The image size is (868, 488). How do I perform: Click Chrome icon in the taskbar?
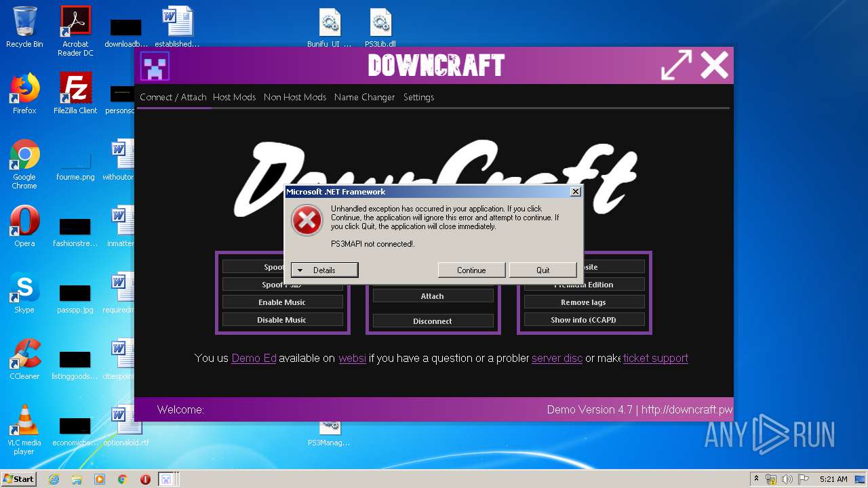click(x=123, y=479)
